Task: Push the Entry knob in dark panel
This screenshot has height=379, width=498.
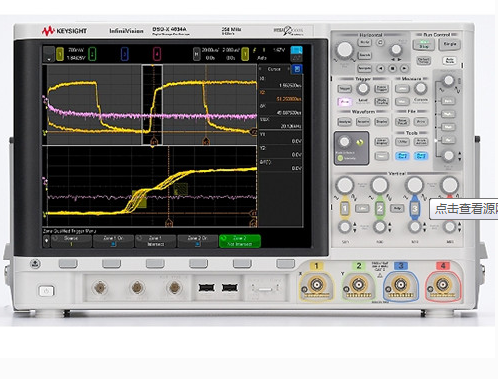Action: pyautogui.click(x=344, y=142)
